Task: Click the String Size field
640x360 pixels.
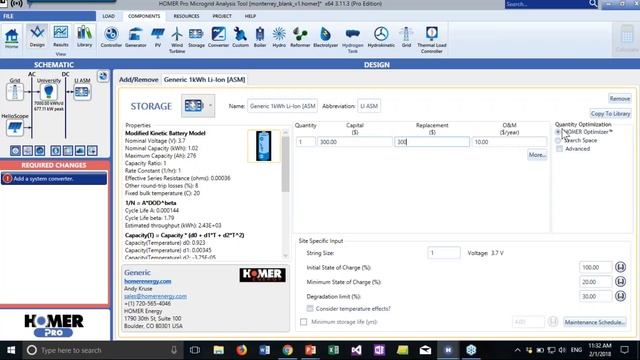Action: coord(444,253)
